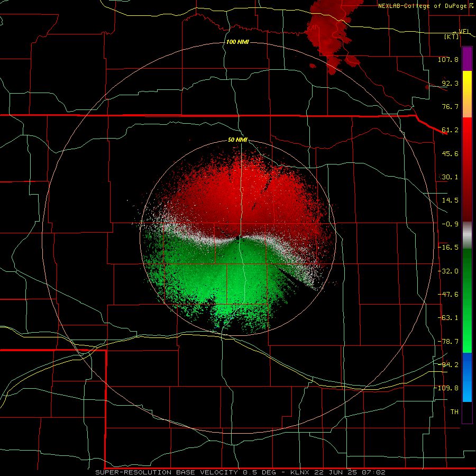
Task: Click the VEL legend title
Action: click(x=464, y=31)
